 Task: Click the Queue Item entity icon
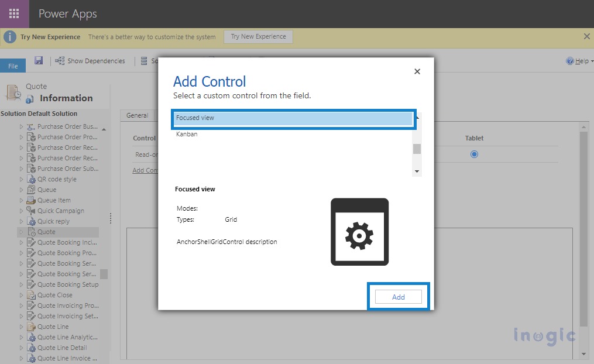(32, 200)
